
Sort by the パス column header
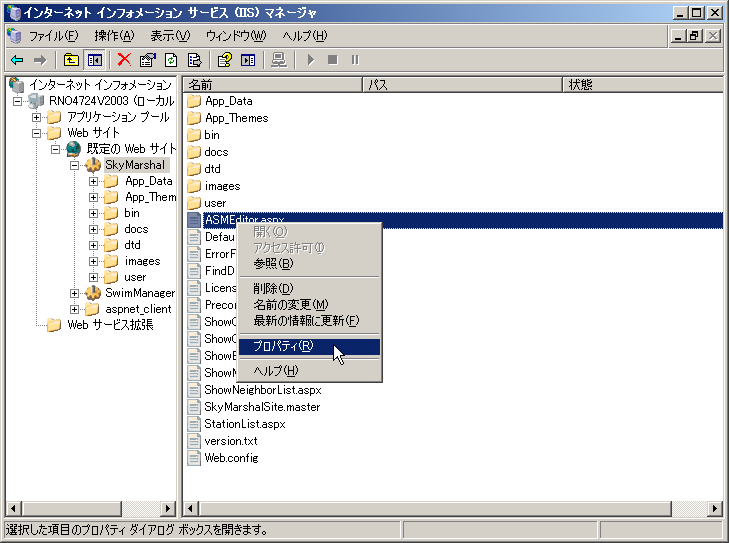[x=463, y=85]
